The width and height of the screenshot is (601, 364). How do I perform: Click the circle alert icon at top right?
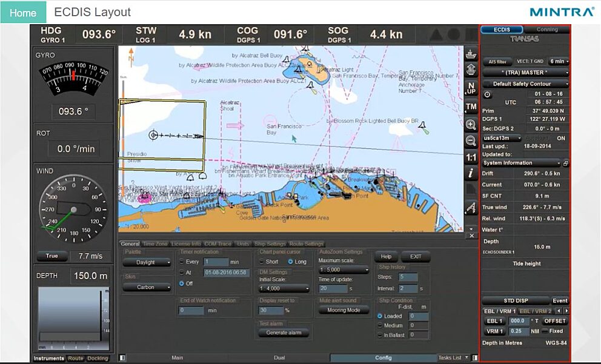tap(453, 35)
